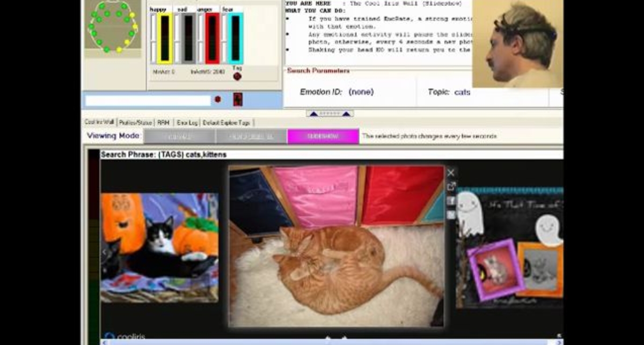Click the red figure icon in blue bar
644x345 pixels.
click(x=238, y=99)
